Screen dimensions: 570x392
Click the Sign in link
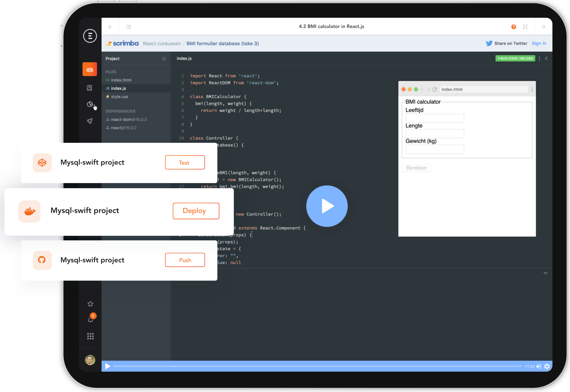pos(539,43)
